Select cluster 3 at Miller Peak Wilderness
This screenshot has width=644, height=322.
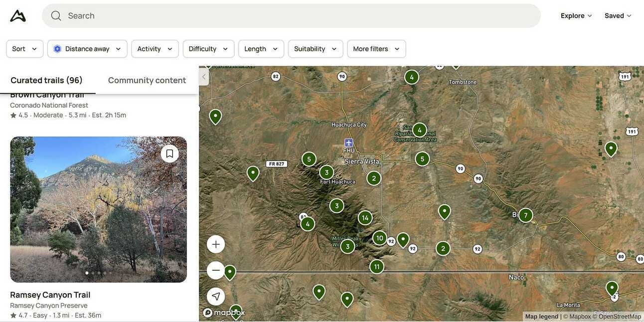[347, 246]
